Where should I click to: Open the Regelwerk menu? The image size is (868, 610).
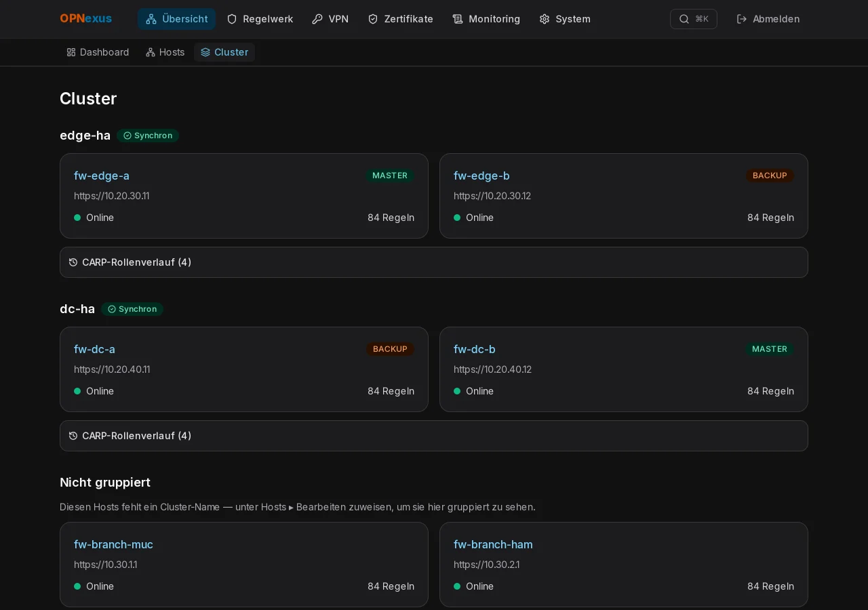click(x=260, y=19)
